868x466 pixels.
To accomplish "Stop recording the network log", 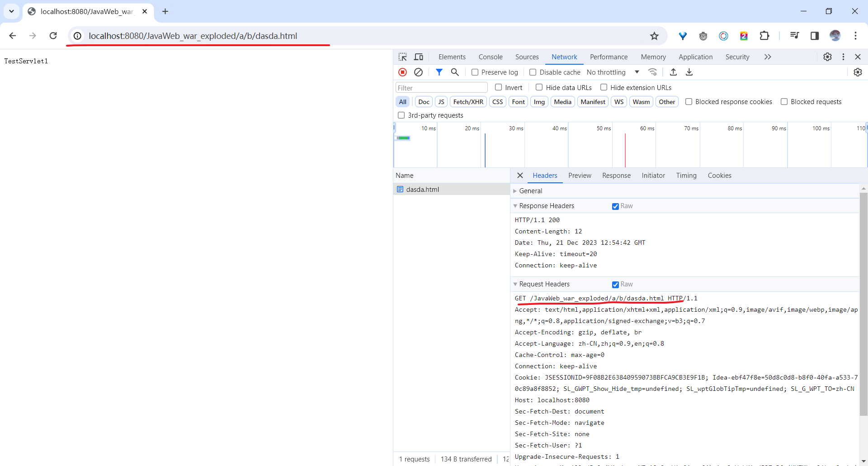I will [402, 72].
